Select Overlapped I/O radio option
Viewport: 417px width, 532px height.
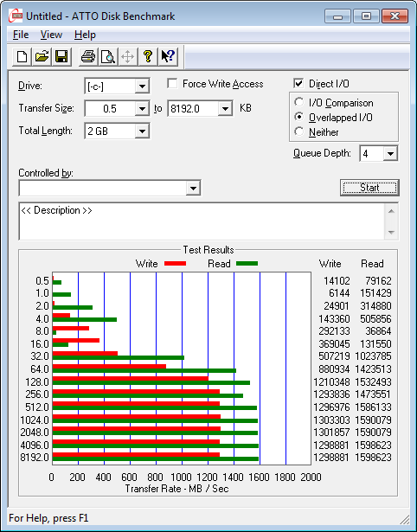click(299, 117)
